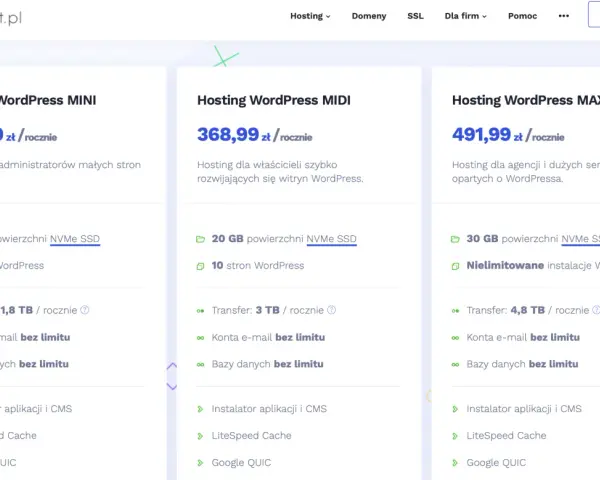Click folder icon beside MAX 30 GB

click(455, 239)
